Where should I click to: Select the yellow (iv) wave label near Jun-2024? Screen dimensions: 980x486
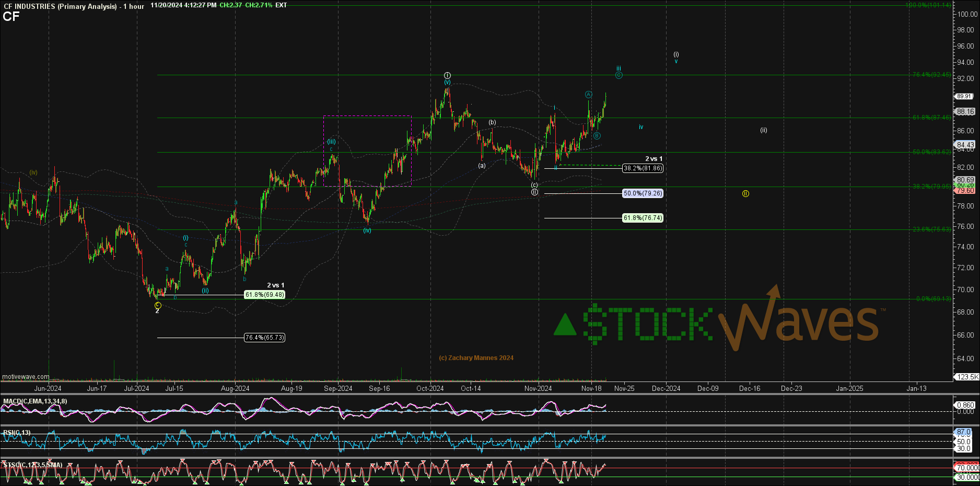pos(33,172)
